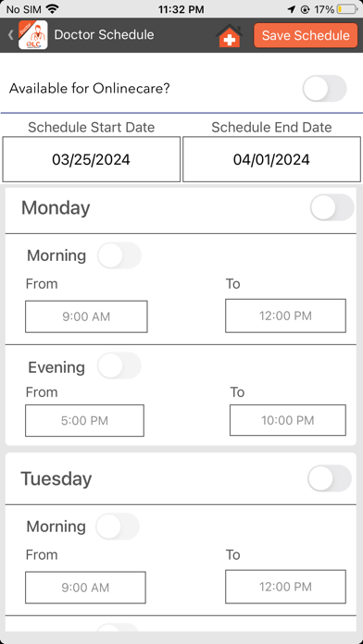Open Schedule Start Date picker
Viewport: 363px width, 644px height.
92,159
